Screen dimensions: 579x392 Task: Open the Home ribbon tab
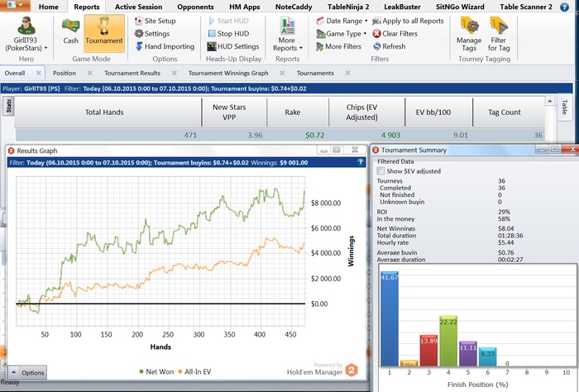(x=48, y=7)
